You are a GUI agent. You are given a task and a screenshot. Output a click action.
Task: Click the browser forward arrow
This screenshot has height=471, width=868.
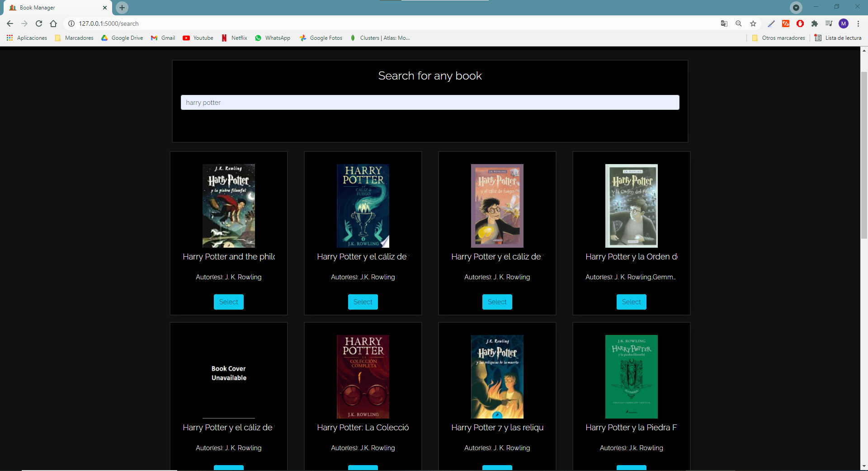pos(24,24)
